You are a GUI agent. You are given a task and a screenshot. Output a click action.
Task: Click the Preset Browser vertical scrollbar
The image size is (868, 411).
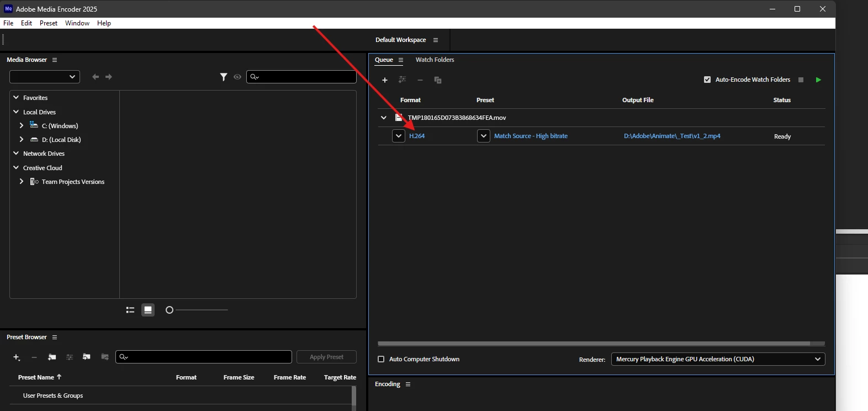pos(354,396)
